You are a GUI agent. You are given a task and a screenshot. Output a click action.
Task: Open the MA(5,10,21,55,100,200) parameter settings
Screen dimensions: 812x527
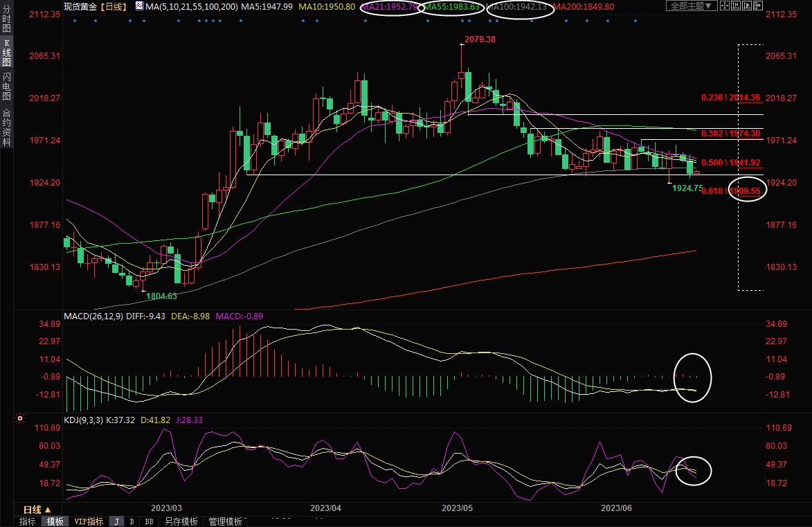192,6
